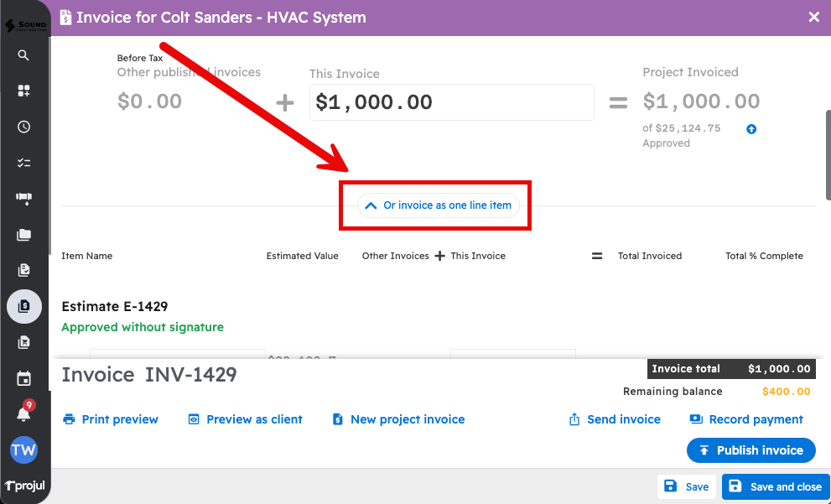Open the clock time-tracking sidebar icon

point(23,127)
